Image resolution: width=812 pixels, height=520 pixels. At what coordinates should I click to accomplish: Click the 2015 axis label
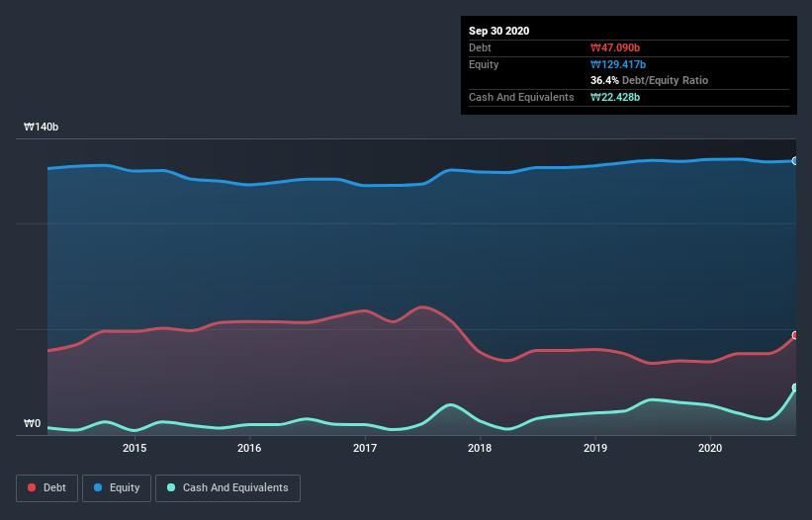click(x=135, y=448)
